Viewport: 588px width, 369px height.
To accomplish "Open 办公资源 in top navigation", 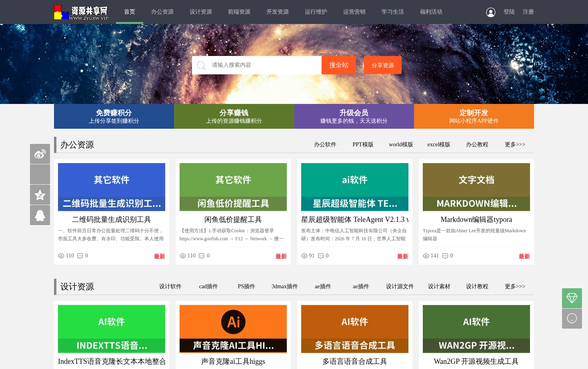I will (162, 12).
